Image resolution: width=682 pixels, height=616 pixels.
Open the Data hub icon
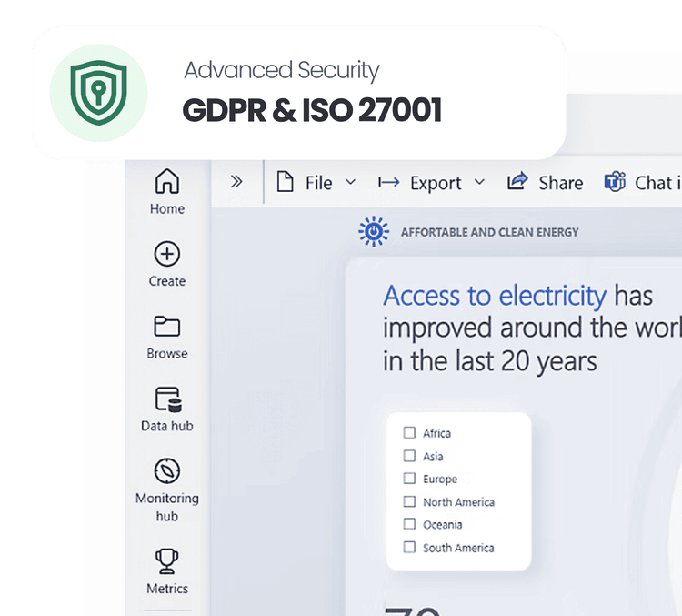click(x=167, y=399)
